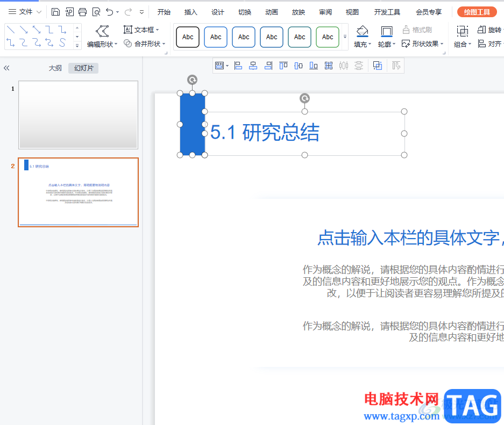This screenshot has height=425, width=504.
Task: Click the 对齐 align button
Action: (x=490, y=44)
